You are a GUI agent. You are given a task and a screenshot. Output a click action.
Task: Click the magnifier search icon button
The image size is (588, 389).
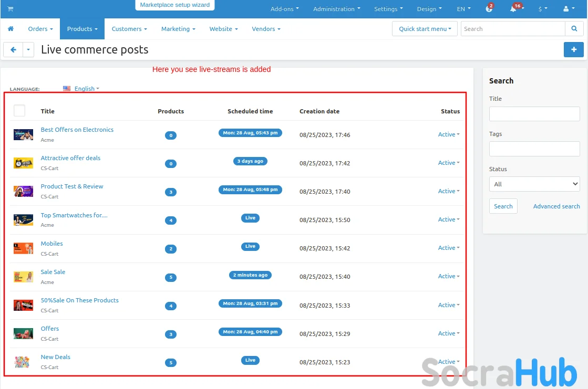(573, 29)
